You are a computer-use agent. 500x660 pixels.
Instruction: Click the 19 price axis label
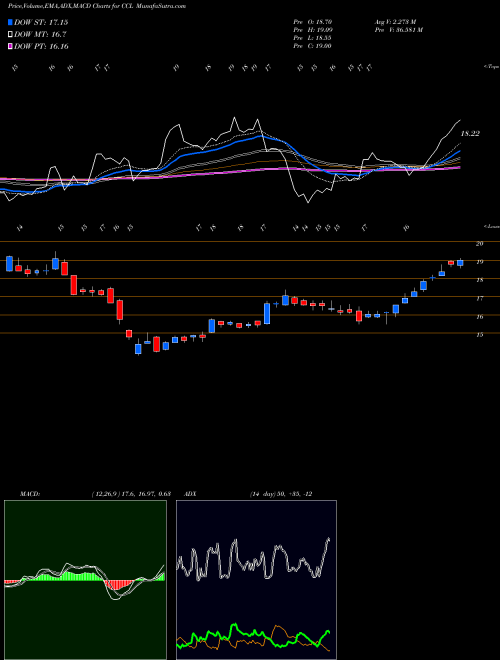[x=479, y=262]
